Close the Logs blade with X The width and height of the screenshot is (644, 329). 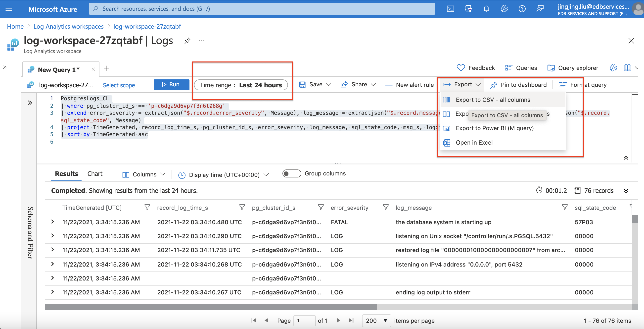tap(631, 41)
